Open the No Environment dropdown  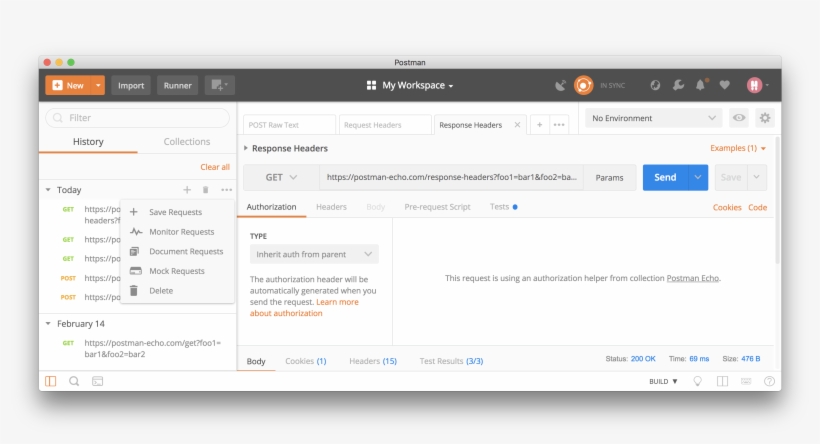653,118
